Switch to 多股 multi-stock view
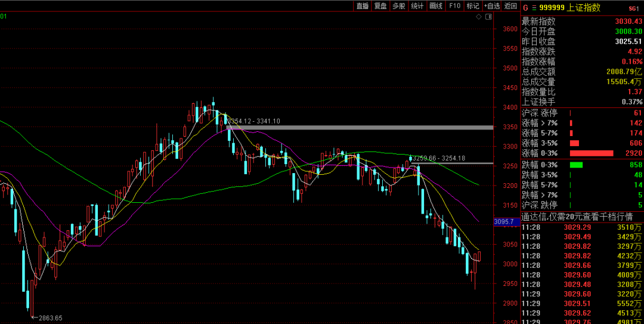Image resolution: width=644 pixels, height=324 pixels. point(399,6)
